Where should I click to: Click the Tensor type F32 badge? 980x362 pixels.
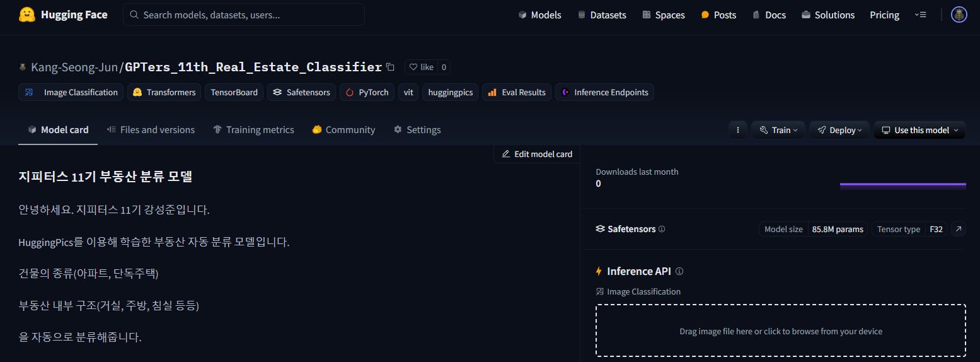pos(909,229)
